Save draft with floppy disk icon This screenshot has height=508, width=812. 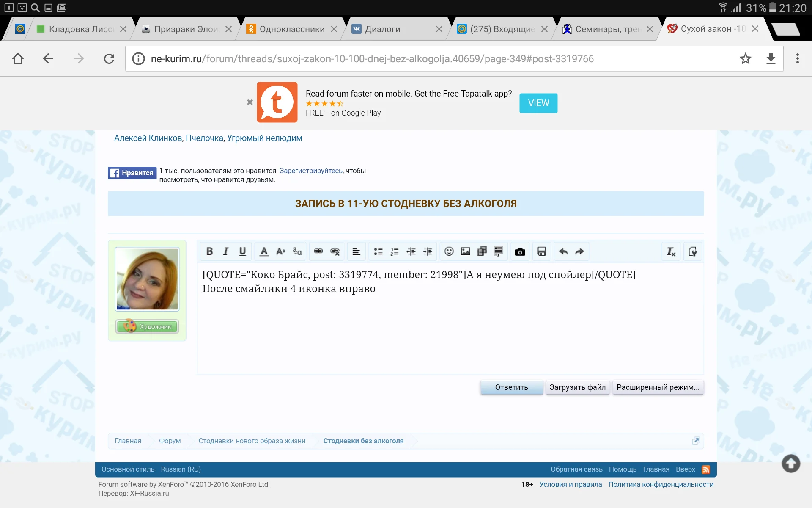click(542, 251)
